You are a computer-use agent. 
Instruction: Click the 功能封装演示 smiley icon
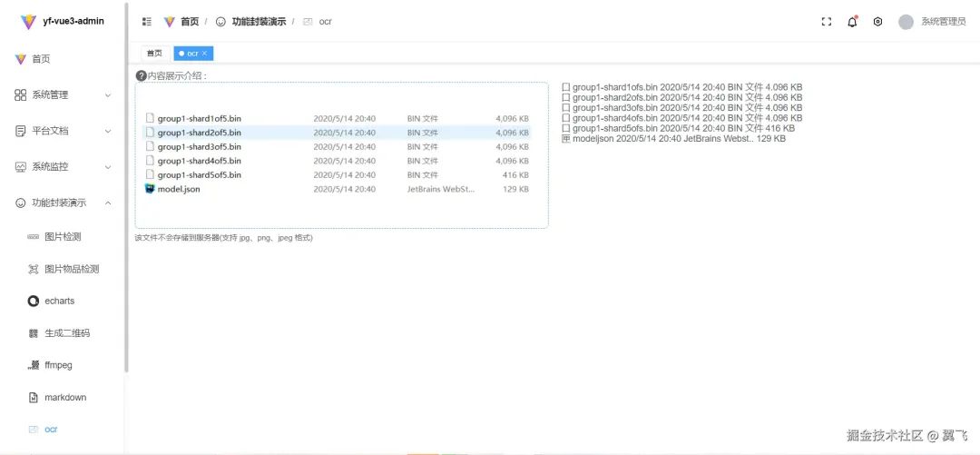coord(20,203)
